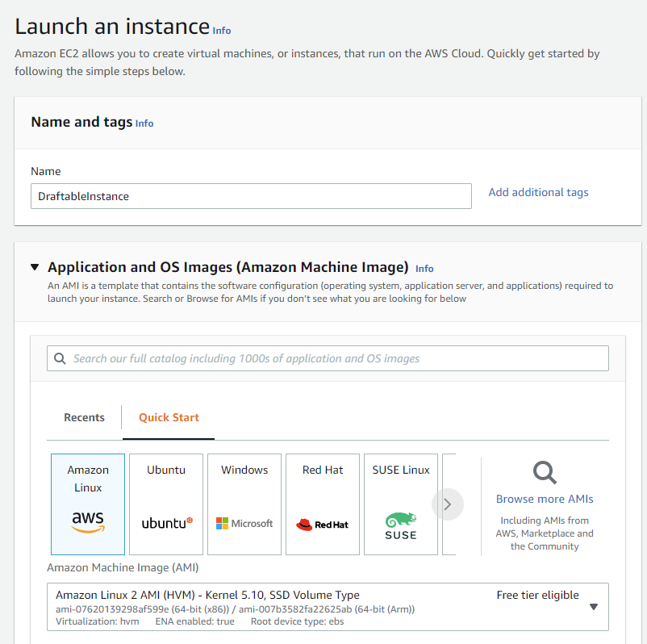This screenshot has width=647, height=644.
Task: Click the Ubuntu logo icon
Action: [x=165, y=523]
